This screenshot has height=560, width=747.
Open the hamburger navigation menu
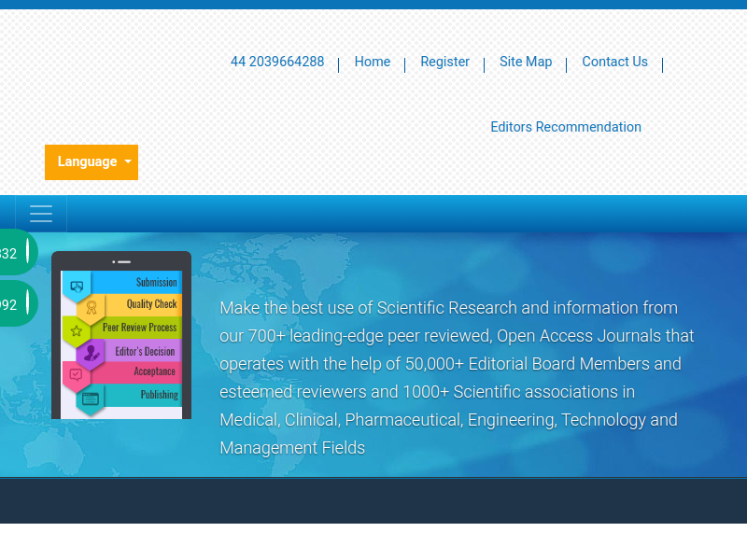pyautogui.click(x=41, y=214)
